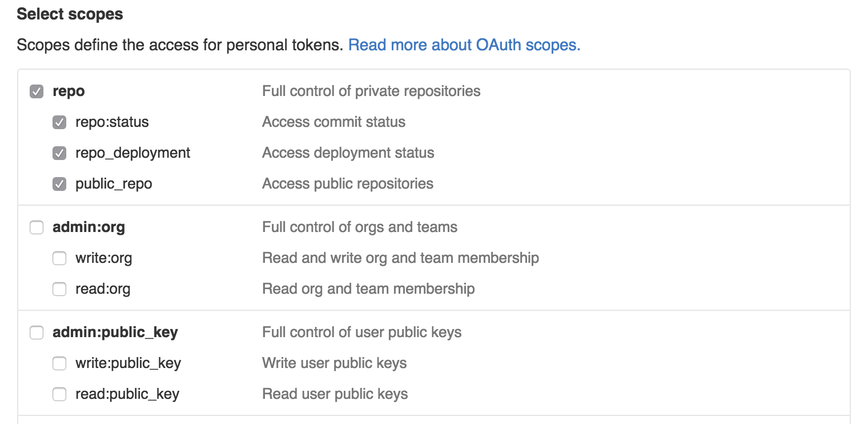
Task: Uncheck the repo:status checkbox
Action: (x=59, y=122)
